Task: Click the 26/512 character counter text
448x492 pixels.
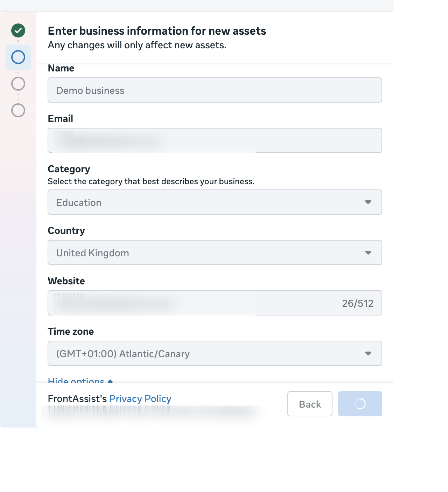Action: [358, 303]
